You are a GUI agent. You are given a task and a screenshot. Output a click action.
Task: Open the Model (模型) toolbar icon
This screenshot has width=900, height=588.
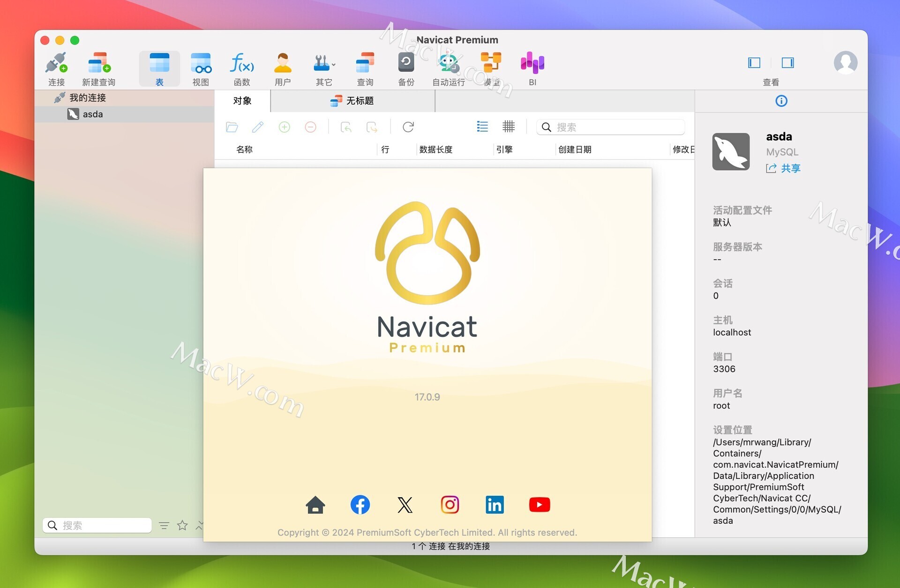pyautogui.click(x=491, y=69)
